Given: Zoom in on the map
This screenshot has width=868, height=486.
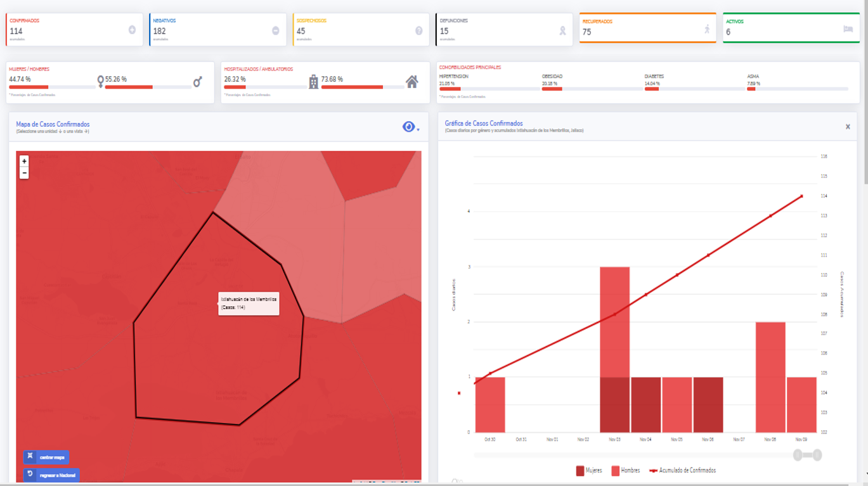Looking at the screenshot, I should (24, 162).
